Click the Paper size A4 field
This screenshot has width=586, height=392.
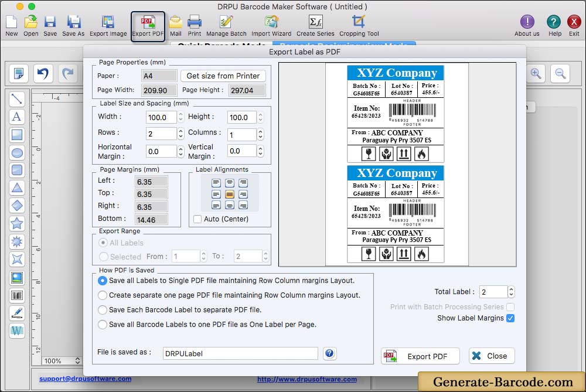click(x=159, y=76)
